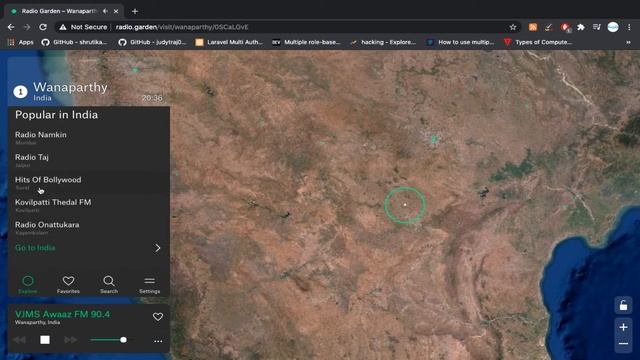Play Kovilpatti Thedal FM station
Image resolution: width=640 pixels, height=360 pixels.
[x=89, y=205]
